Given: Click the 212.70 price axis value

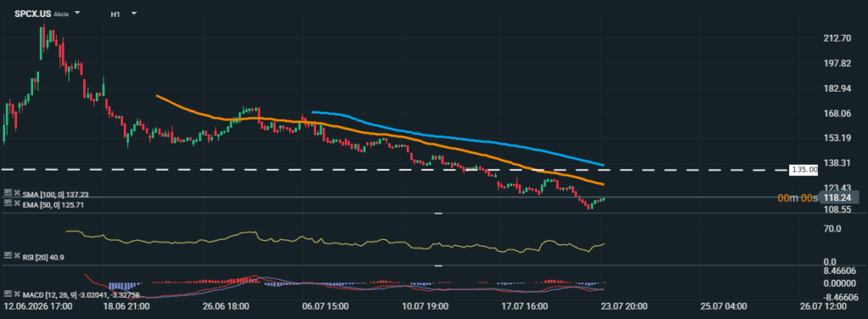Looking at the screenshot, I should tap(837, 39).
